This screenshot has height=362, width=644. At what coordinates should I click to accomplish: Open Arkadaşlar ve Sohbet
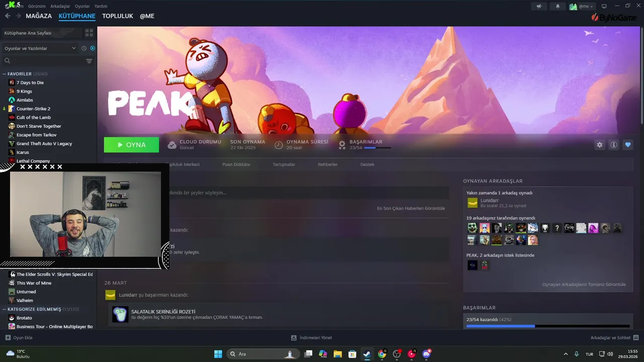pos(614,338)
